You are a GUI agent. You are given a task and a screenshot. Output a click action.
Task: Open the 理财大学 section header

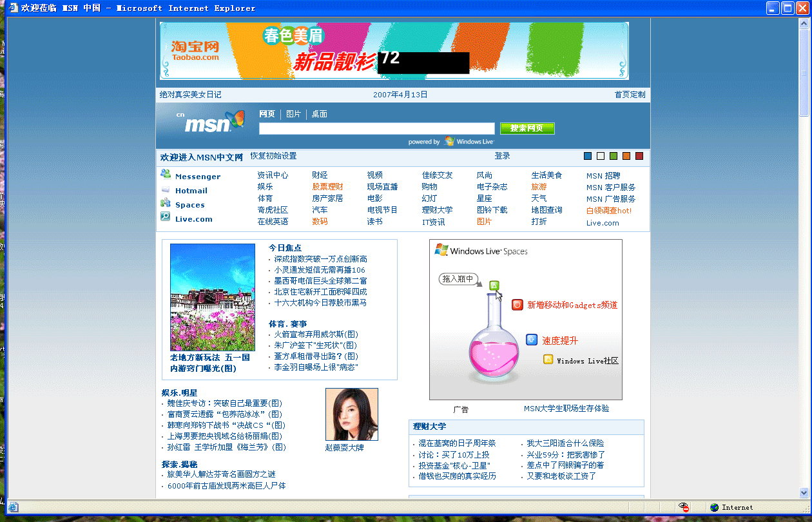click(430, 427)
